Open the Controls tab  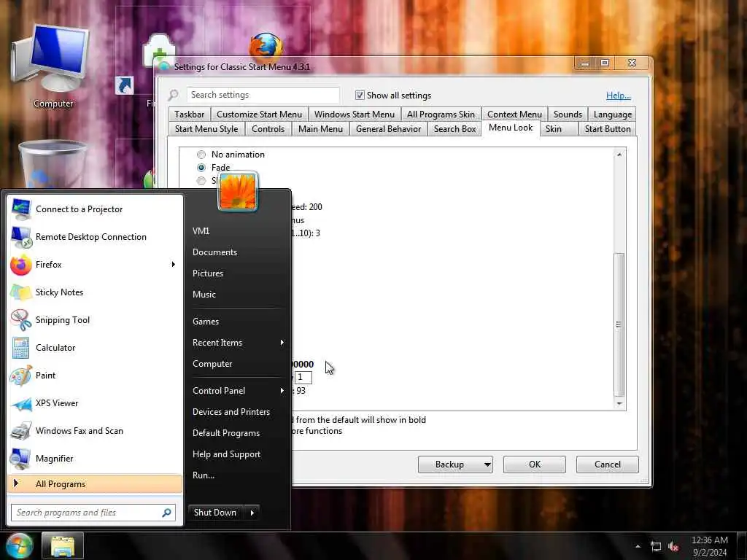coord(268,129)
